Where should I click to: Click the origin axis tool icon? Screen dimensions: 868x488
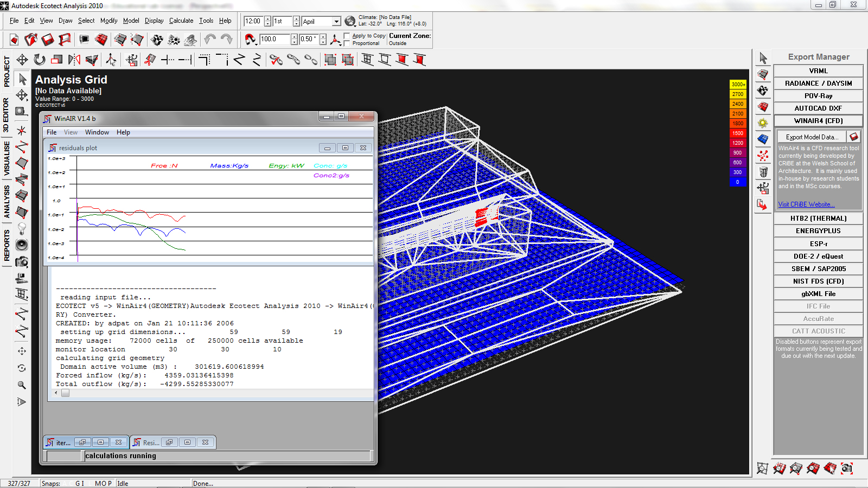[x=335, y=39]
